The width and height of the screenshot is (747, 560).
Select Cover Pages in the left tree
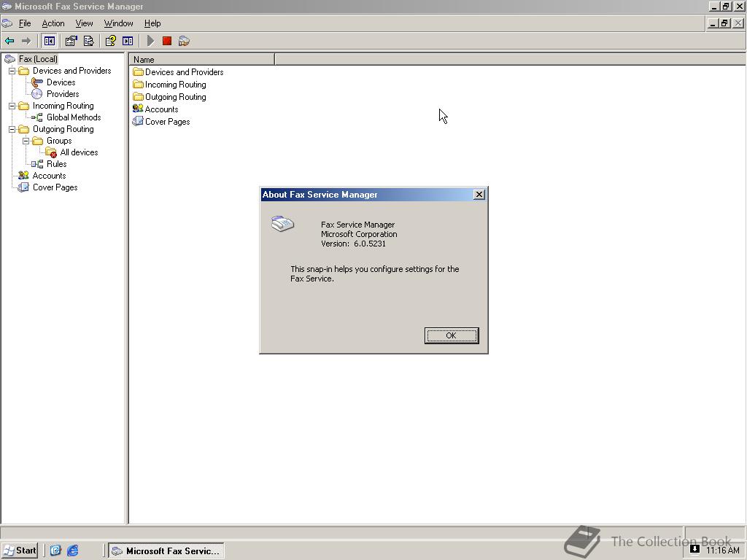(x=55, y=187)
